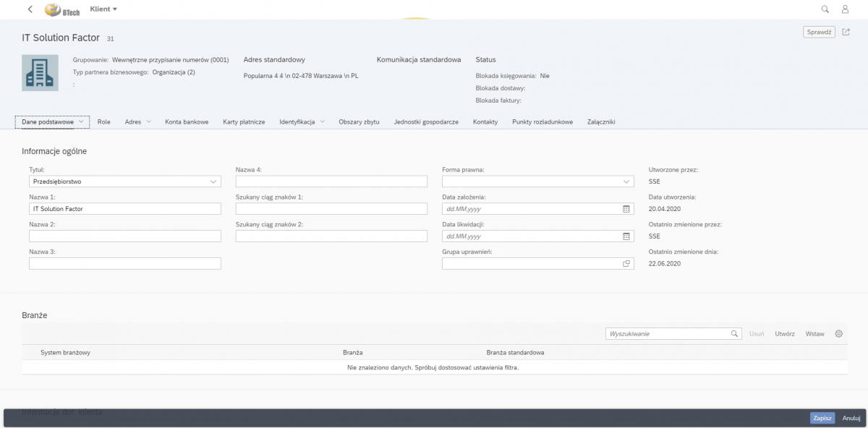
Task: Expand the Forma prawna dropdown
Action: coord(626,182)
